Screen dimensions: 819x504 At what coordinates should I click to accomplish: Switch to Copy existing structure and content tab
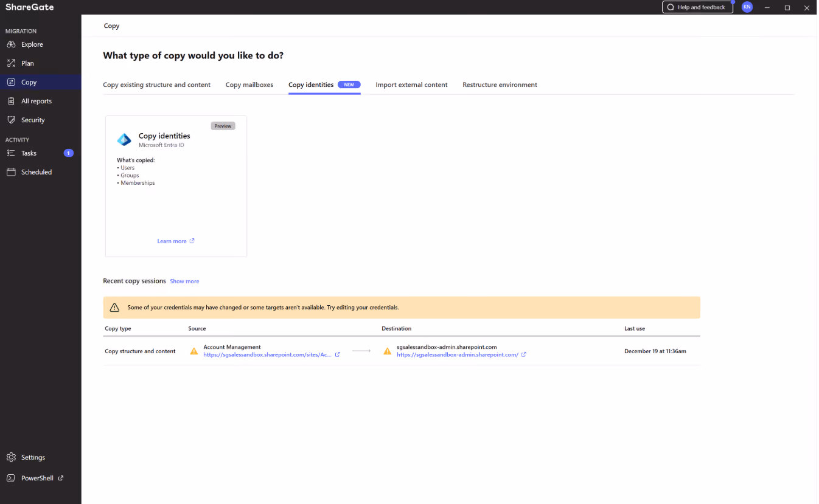click(157, 85)
